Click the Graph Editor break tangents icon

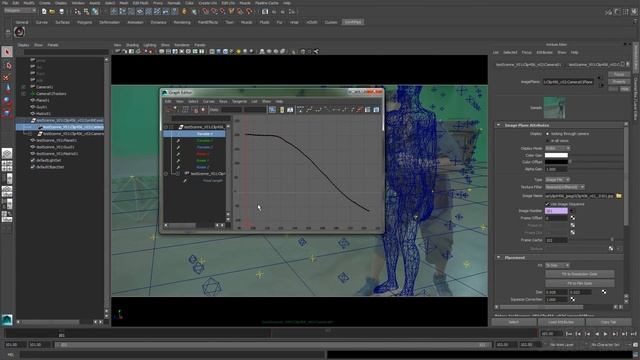(x=359, y=109)
